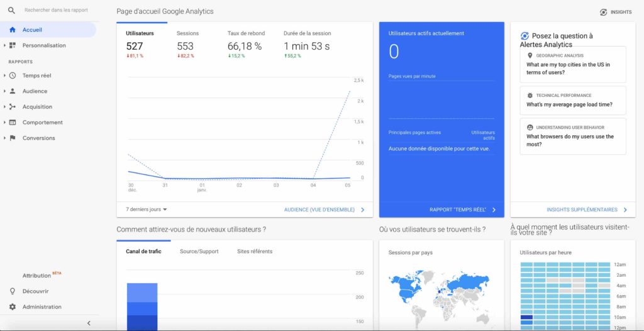Click the dark blue 10am heatmap cell
644x331 pixels.
coord(526,317)
